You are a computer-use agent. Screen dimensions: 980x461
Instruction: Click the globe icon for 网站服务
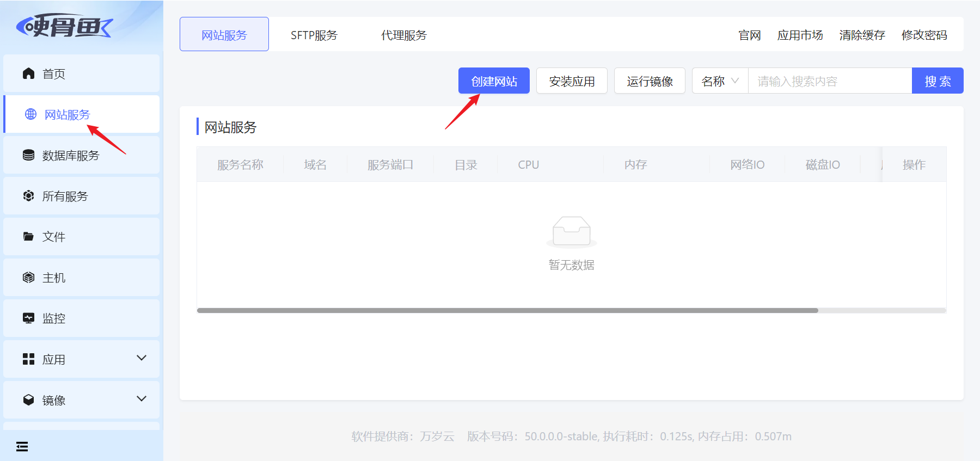(x=31, y=114)
